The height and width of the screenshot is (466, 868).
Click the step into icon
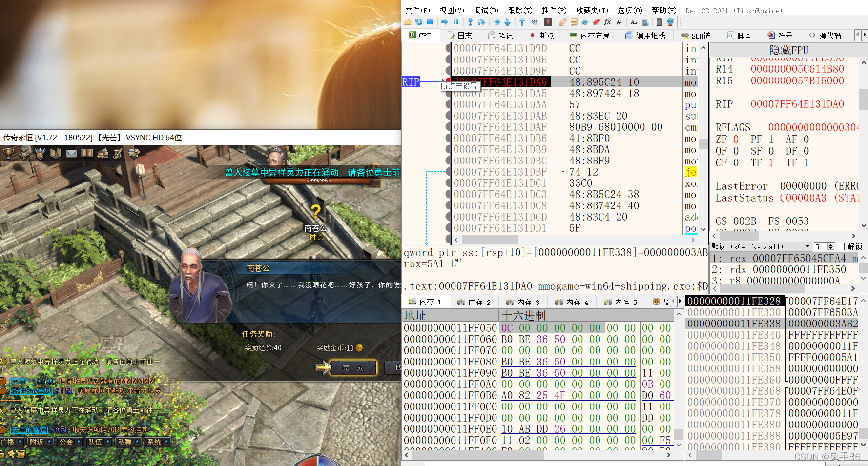pos(470,22)
